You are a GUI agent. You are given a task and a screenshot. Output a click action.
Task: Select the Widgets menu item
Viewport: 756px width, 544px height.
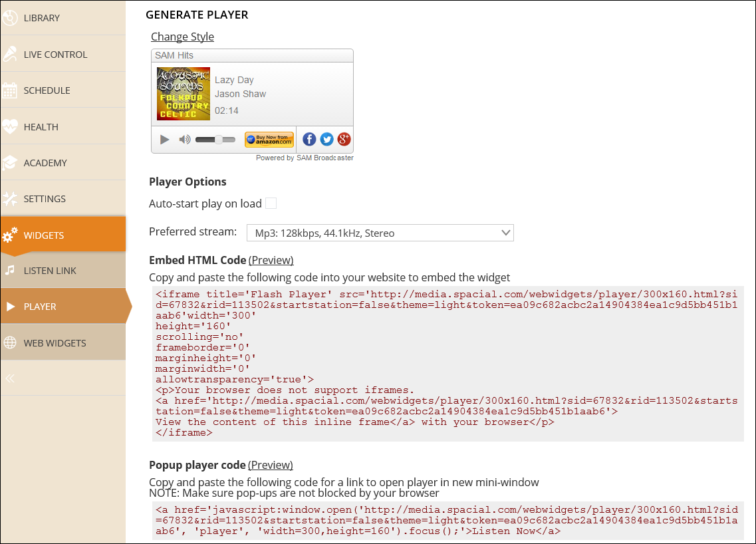click(x=63, y=235)
